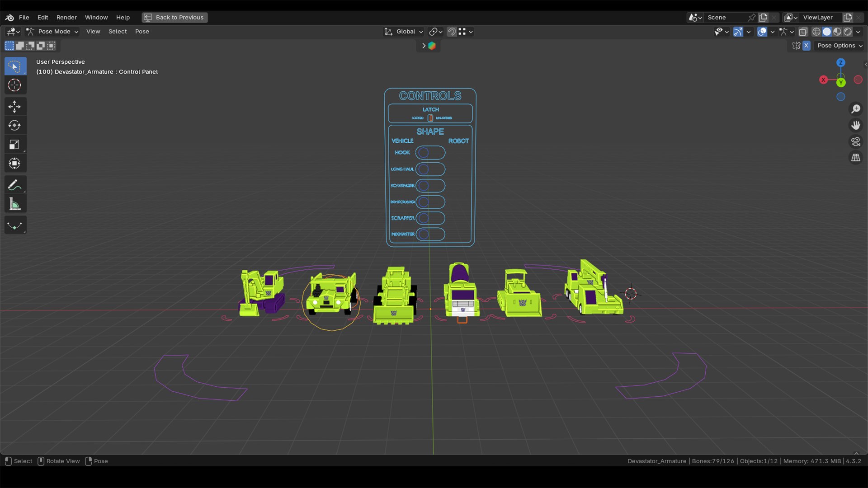The image size is (868, 488).
Task: Switch to rendered shading
Action: click(x=848, y=32)
